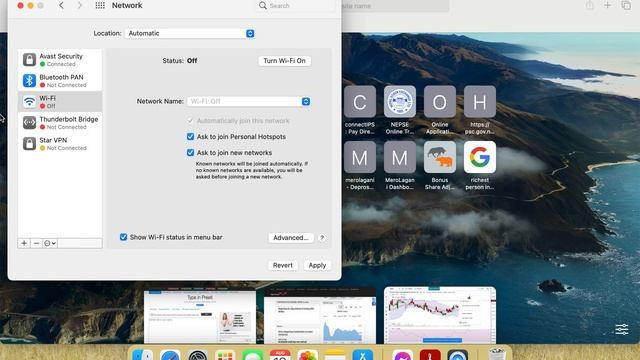Select the Wi-Fi service in the sidebar
The image size is (640, 360).
click(60, 102)
